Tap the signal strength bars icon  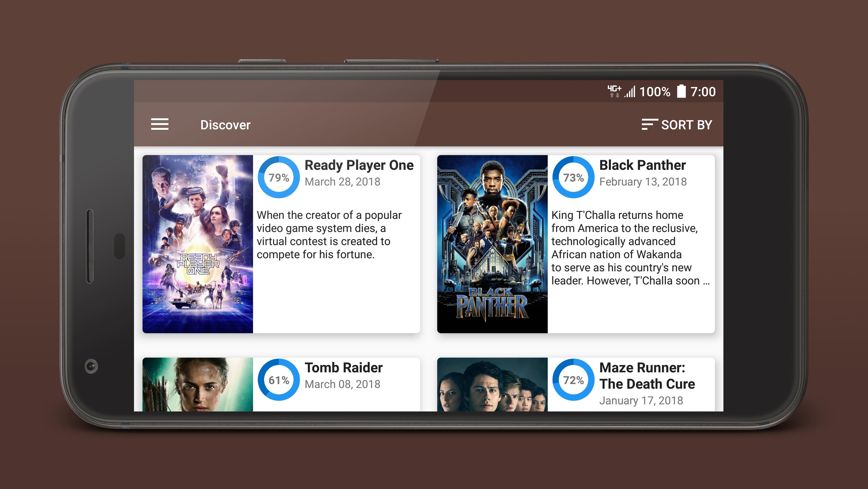(629, 92)
